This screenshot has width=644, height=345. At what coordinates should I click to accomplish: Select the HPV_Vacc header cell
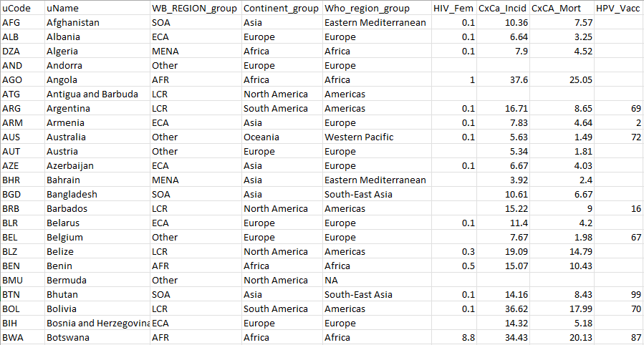click(x=618, y=8)
